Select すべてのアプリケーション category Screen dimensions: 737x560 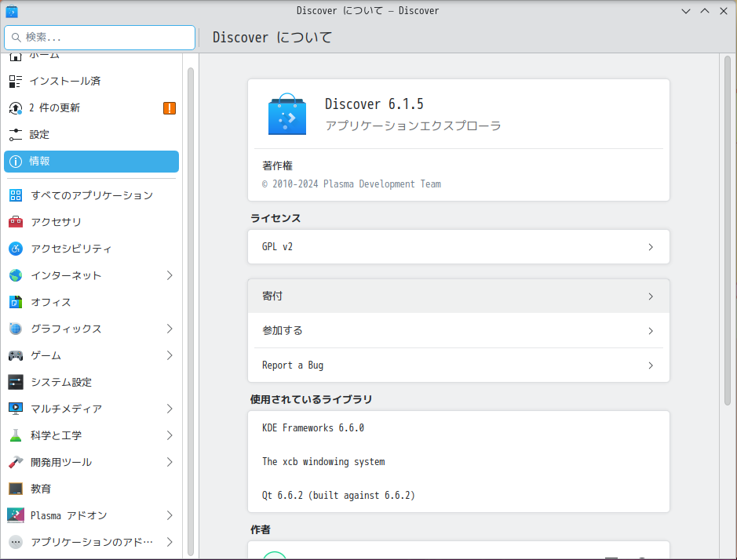(91, 195)
